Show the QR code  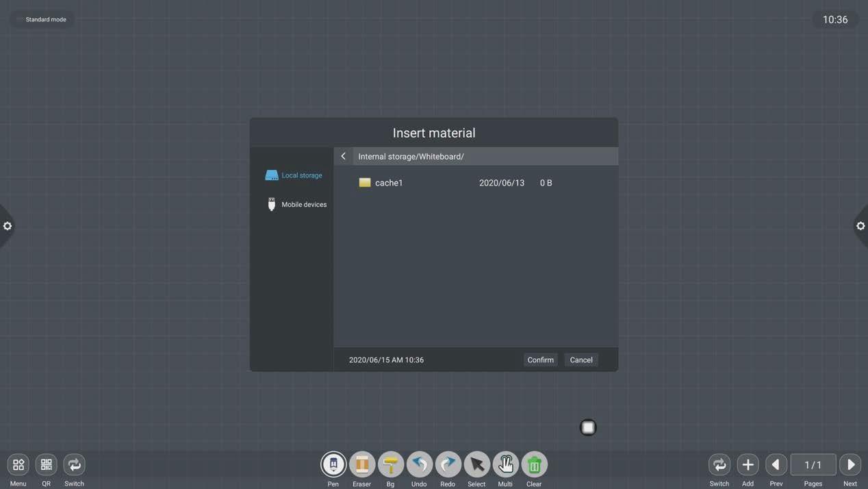47,464
